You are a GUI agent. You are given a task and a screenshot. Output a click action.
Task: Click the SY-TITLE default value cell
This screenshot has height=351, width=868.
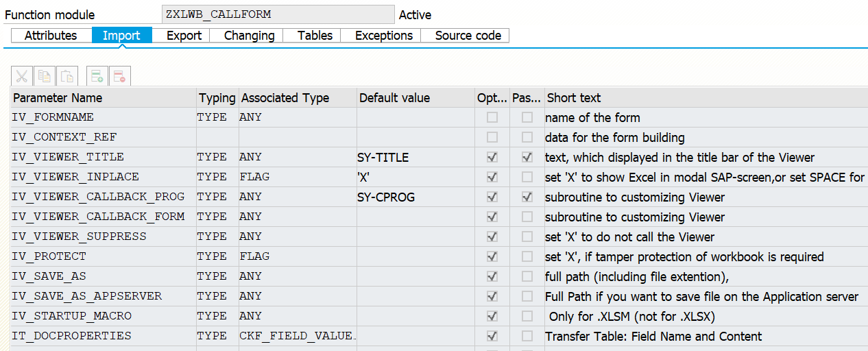(x=415, y=157)
